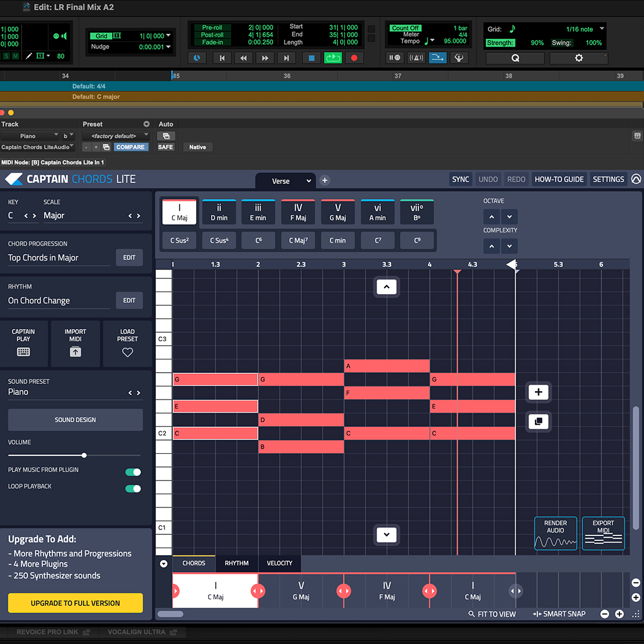Toggle the metronome click icon
This screenshot has height=644, width=644.
click(416, 58)
